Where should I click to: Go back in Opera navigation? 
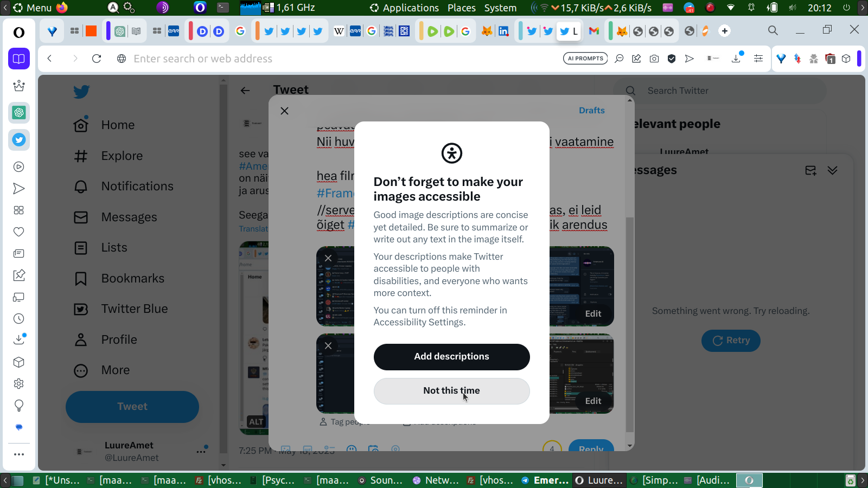[50, 59]
